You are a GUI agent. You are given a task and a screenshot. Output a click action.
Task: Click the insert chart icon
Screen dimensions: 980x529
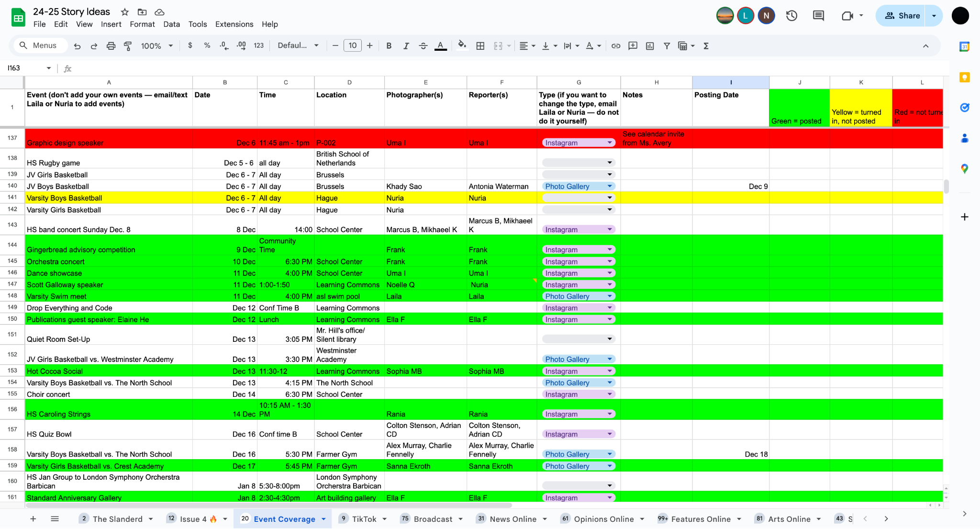pyautogui.click(x=650, y=46)
